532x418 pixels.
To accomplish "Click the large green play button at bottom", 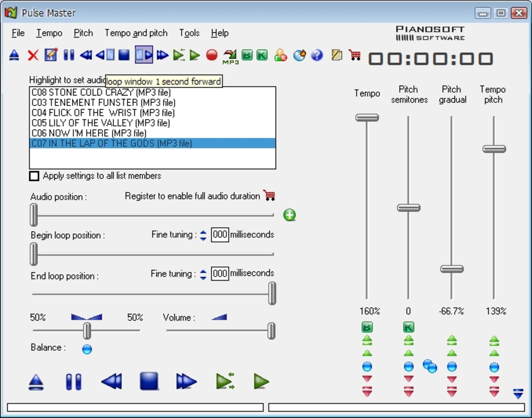I will click(261, 382).
